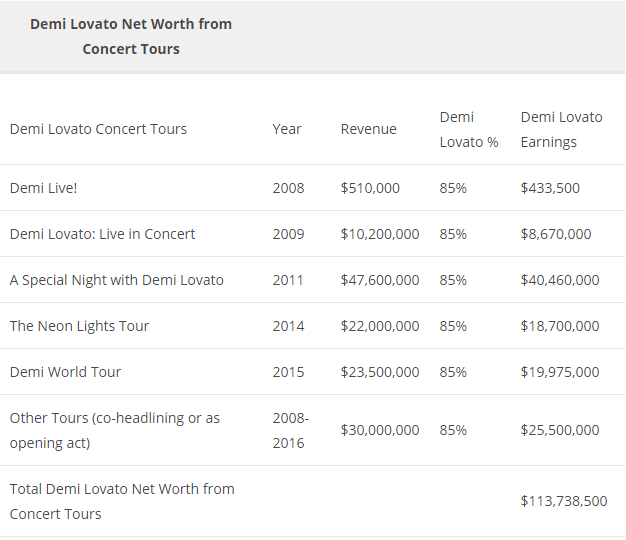Click the $8,670,000 earnings value
This screenshot has height=540, width=626.
click(555, 234)
